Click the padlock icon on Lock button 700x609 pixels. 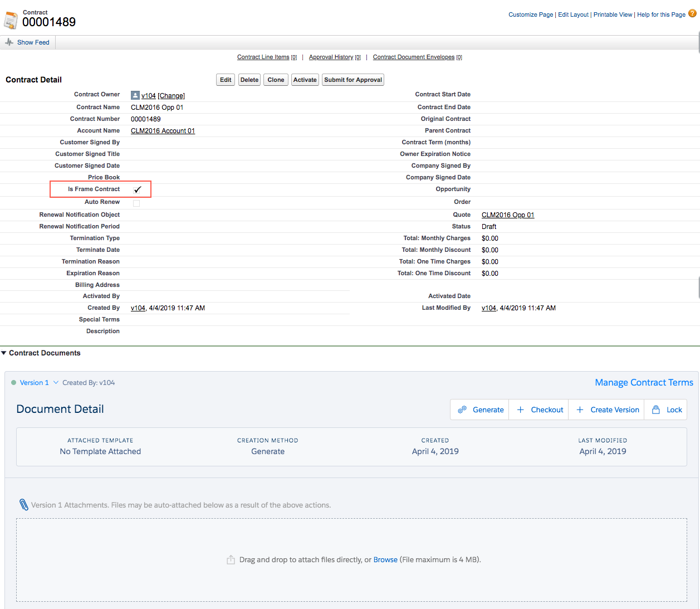click(656, 410)
